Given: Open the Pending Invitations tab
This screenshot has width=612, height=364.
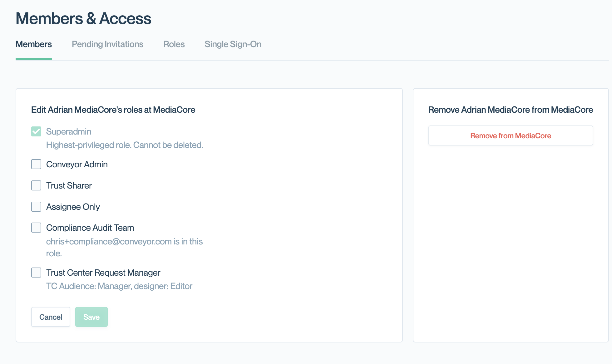Looking at the screenshot, I should [107, 44].
